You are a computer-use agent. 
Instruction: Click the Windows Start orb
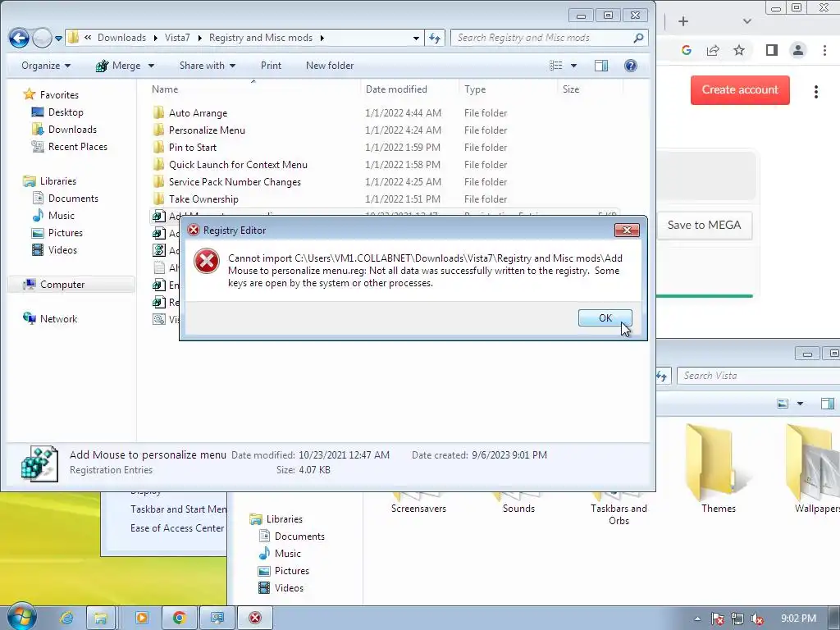coord(21,617)
